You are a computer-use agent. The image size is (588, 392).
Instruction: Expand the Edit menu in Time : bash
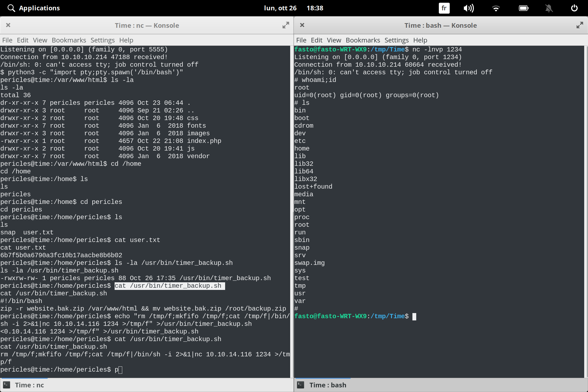(316, 40)
